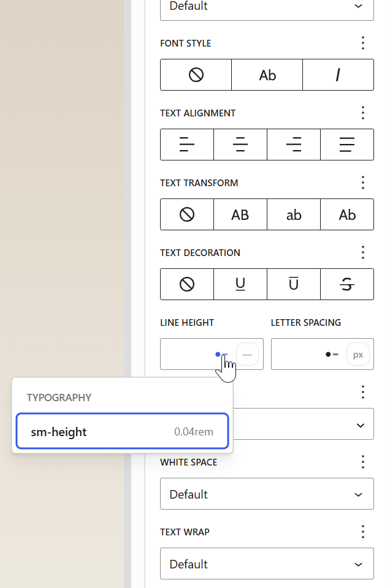Open Text Transform options menu
390x588 pixels.
click(363, 183)
